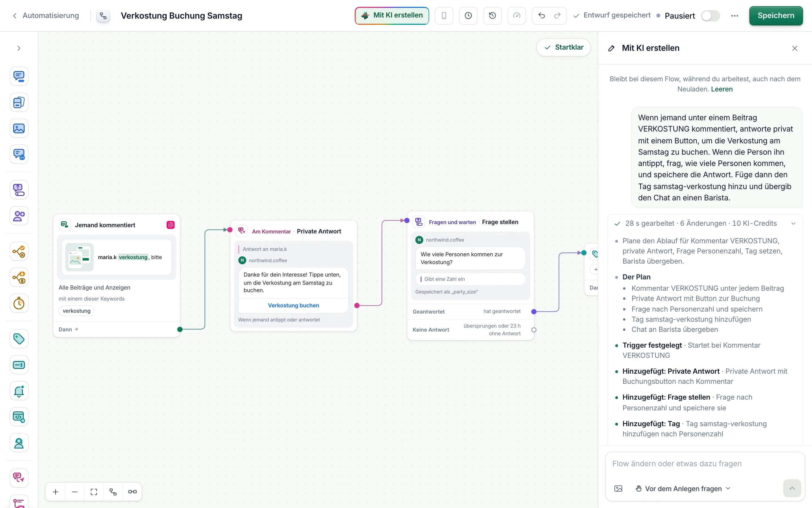The height and width of the screenshot is (508, 812).
Task: Add a notification bell block from sidebar
Action: pyautogui.click(x=19, y=391)
